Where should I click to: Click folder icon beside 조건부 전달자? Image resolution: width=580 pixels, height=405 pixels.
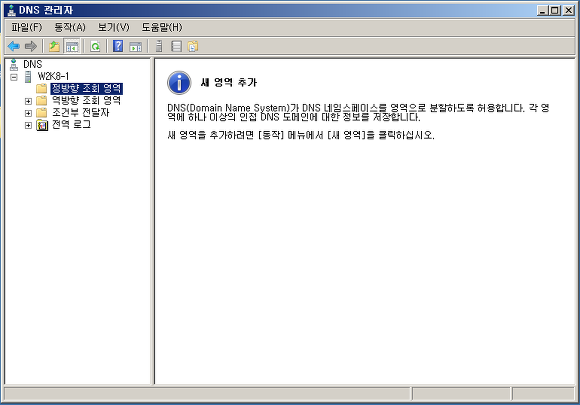[x=41, y=112]
